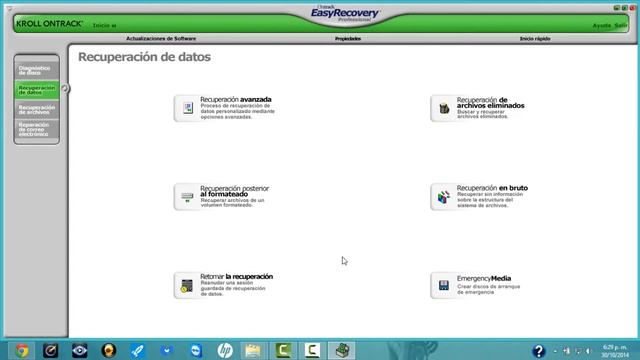The width and height of the screenshot is (640, 360).
Task: Open the first green Camtasia taskbar icon
Action: click(x=283, y=351)
